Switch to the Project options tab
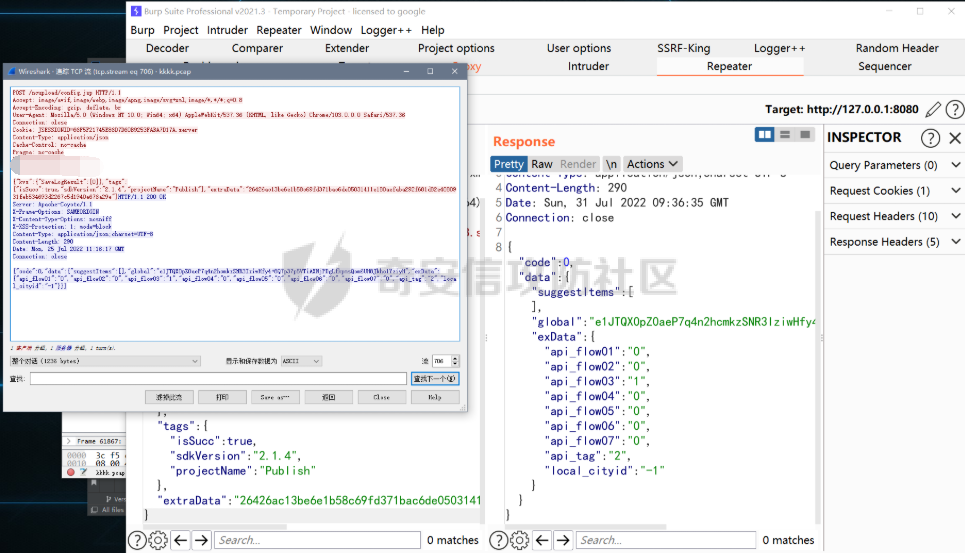 (456, 48)
